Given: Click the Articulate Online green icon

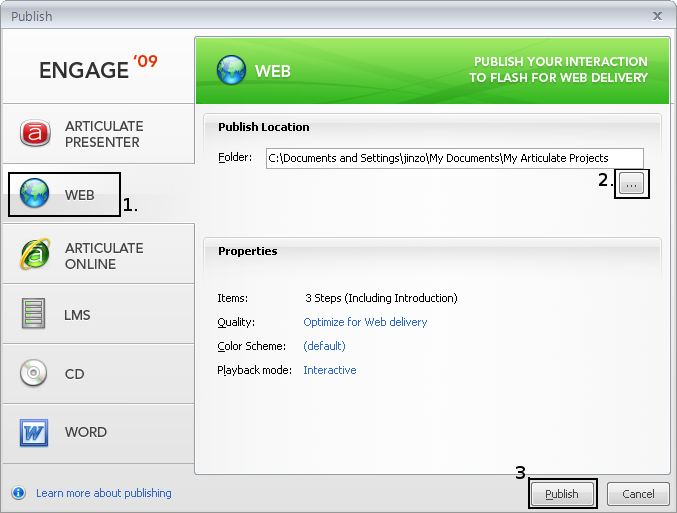Looking at the screenshot, I should (35, 254).
